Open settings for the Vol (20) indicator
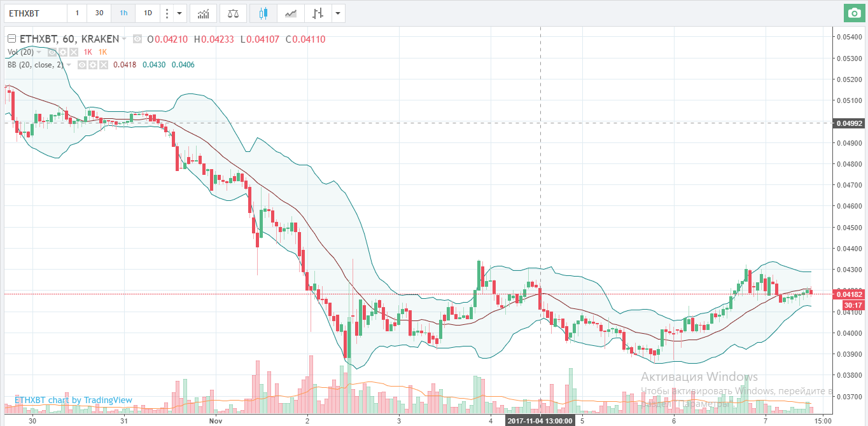This screenshot has height=426, width=868. (63, 52)
